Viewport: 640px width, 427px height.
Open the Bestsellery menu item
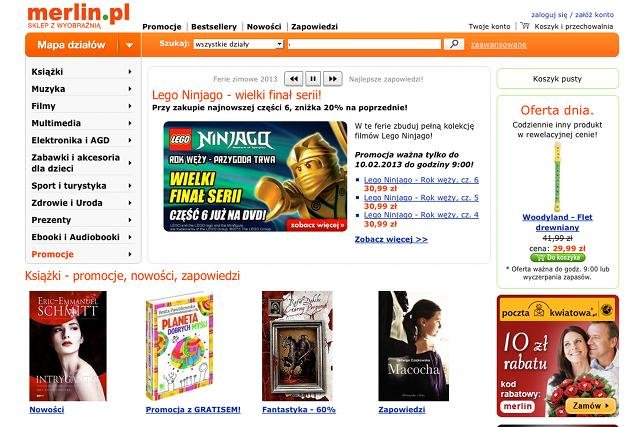(214, 27)
